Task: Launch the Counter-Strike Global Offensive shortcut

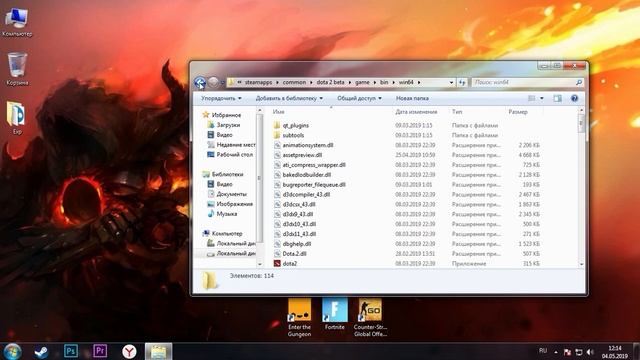Action: [x=370, y=318]
